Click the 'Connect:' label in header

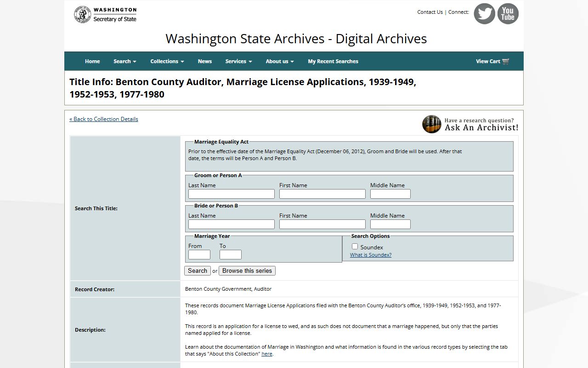tap(458, 12)
